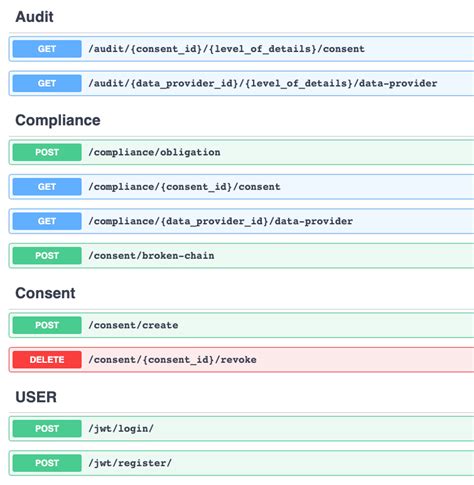This screenshot has height=485, width=474.
Task: Expand the Audit section heading
Action: 34,17
